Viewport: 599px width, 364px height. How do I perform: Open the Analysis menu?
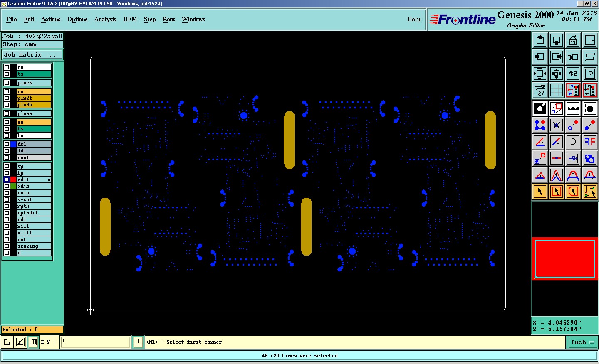coord(105,20)
